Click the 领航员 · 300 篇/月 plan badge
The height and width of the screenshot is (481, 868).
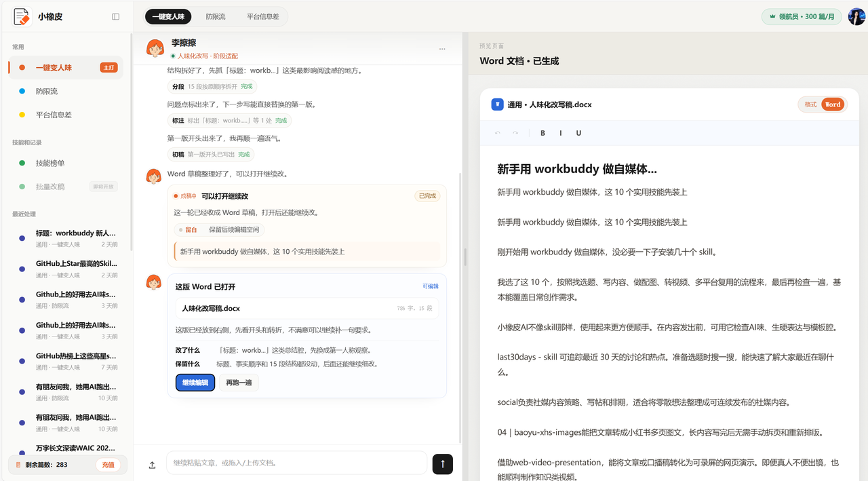click(x=802, y=16)
